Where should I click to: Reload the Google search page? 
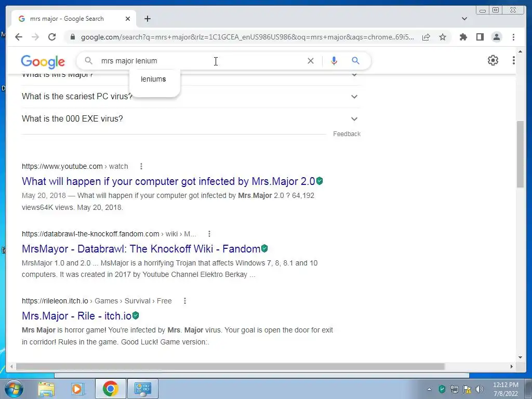(52, 37)
